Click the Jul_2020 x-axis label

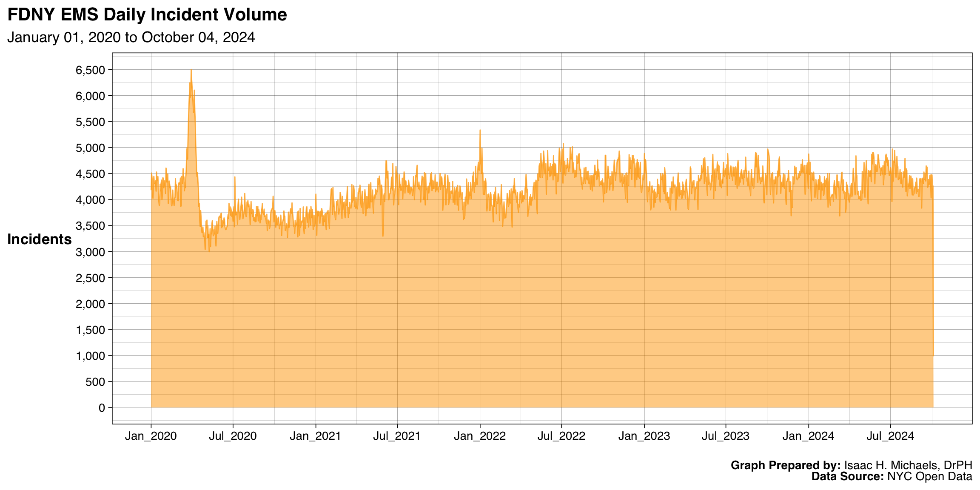pos(233,436)
